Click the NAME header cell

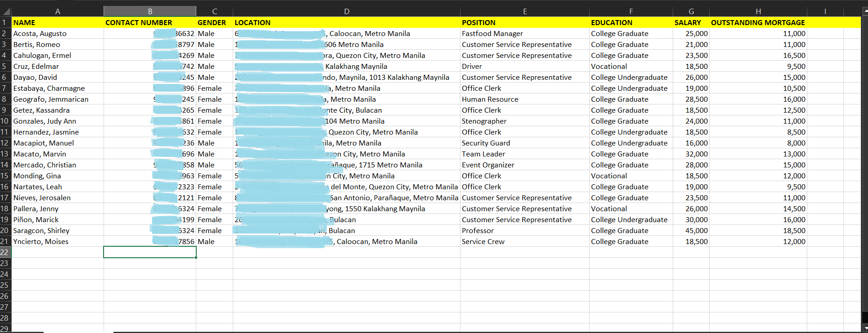point(58,22)
